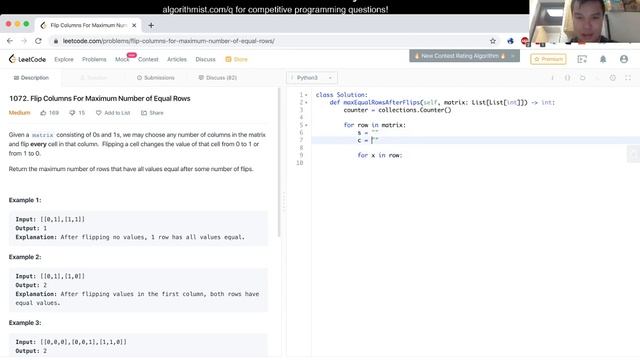
Task: Click the Example 2: heading
Action: 25,257
